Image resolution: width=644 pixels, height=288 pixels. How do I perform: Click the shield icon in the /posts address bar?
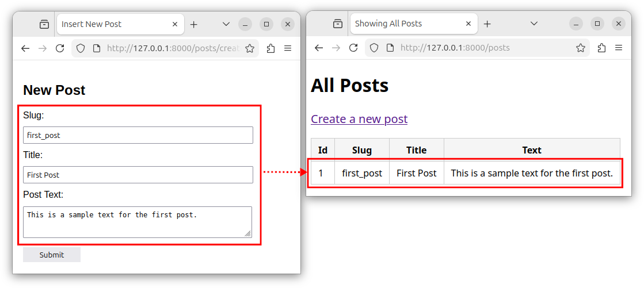coord(374,48)
